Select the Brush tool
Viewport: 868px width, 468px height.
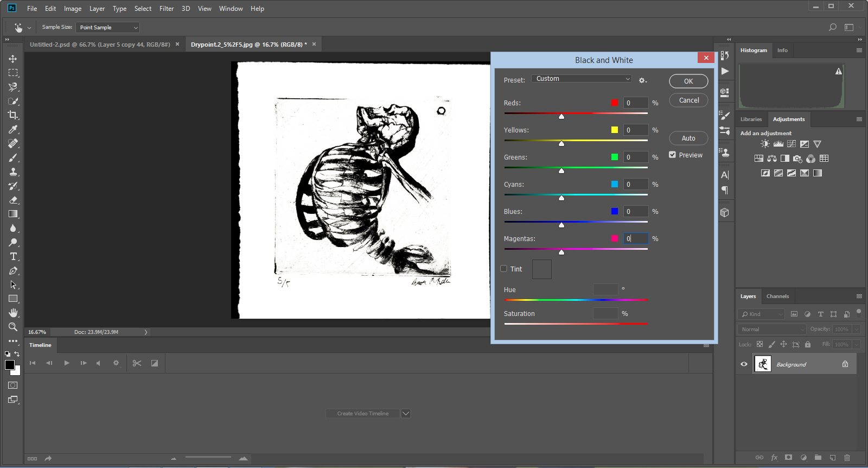pyautogui.click(x=13, y=157)
